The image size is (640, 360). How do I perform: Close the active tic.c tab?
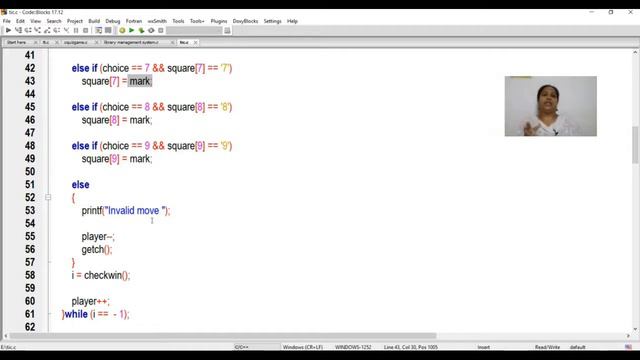(196, 42)
